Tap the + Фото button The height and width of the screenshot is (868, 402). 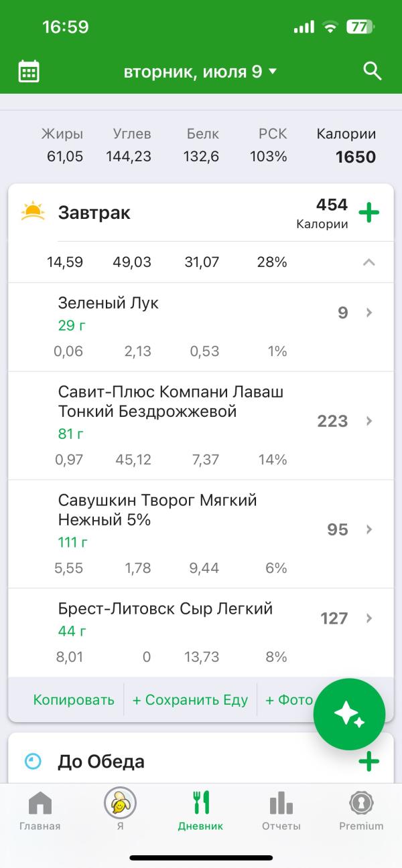point(289,700)
